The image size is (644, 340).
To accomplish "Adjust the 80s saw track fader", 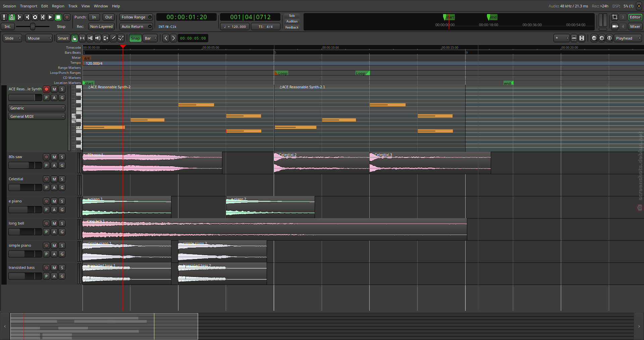I will (25, 165).
